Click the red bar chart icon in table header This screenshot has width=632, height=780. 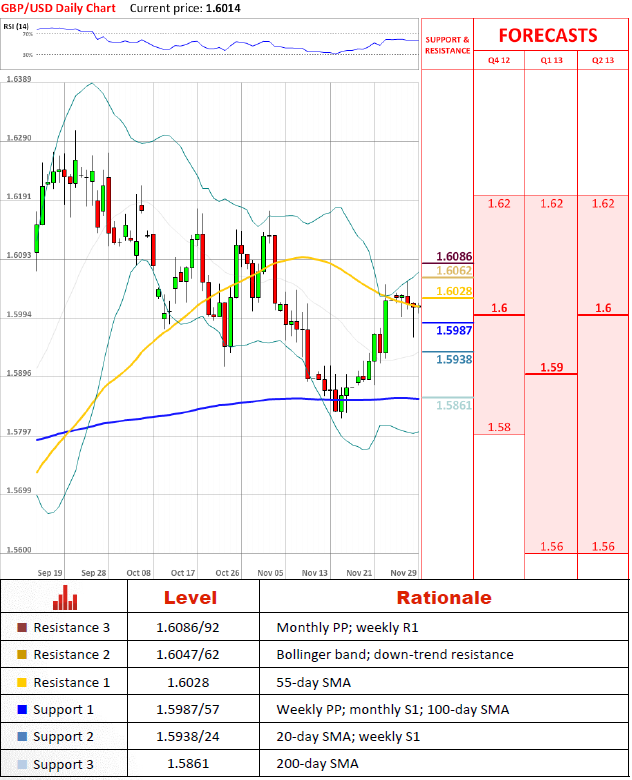coord(65,598)
